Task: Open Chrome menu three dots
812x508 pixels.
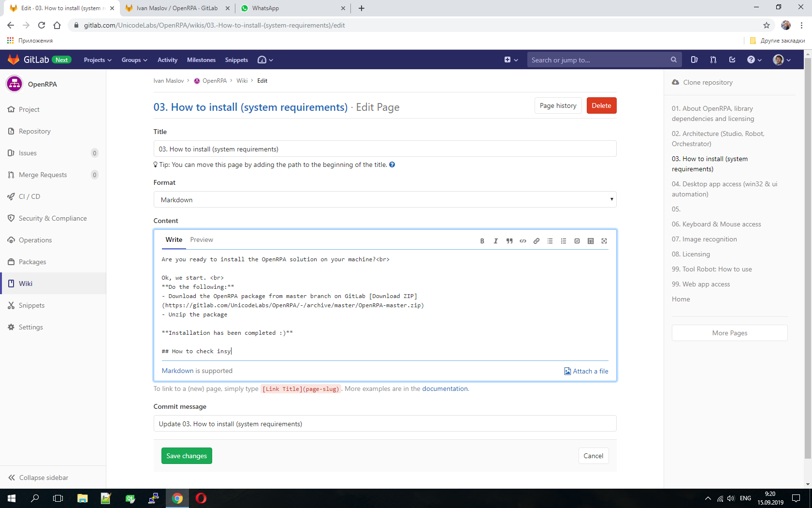Action: point(801,25)
